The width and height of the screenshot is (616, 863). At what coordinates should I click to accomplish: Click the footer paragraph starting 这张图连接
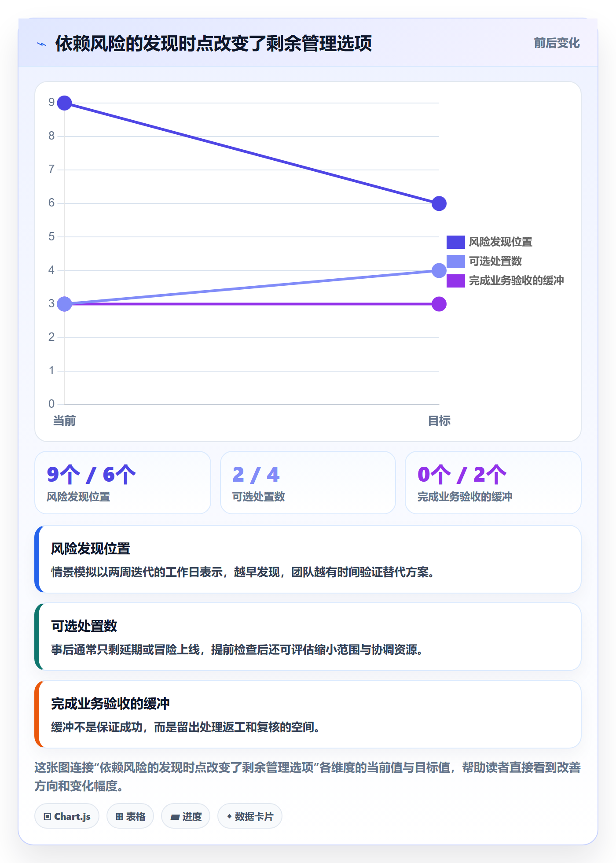308,777
